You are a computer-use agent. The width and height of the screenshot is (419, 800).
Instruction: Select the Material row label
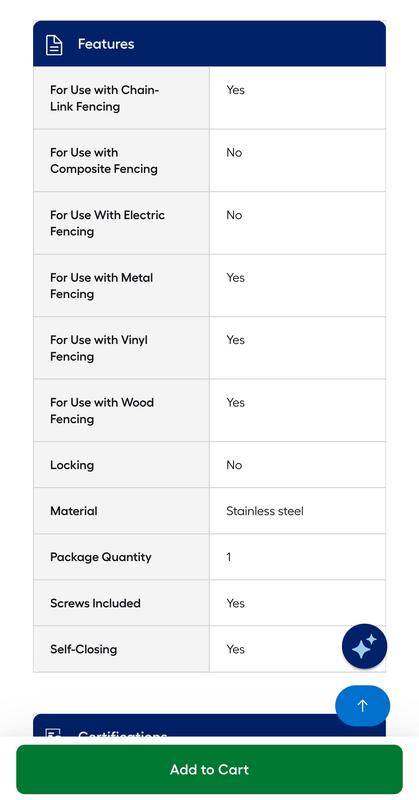point(73,511)
